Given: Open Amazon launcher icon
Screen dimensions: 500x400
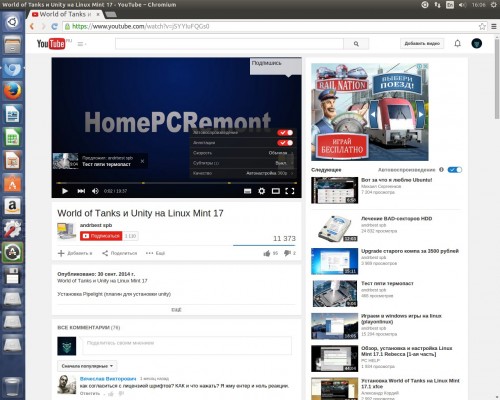Looking at the screenshot, I should tap(13, 206).
